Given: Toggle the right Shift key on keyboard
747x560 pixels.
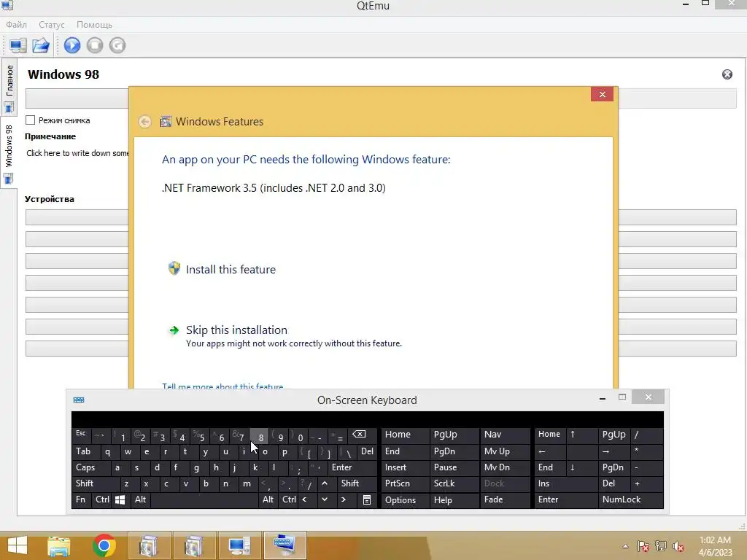Looking at the screenshot, I should pyautogui.click(x=356, y=483).
